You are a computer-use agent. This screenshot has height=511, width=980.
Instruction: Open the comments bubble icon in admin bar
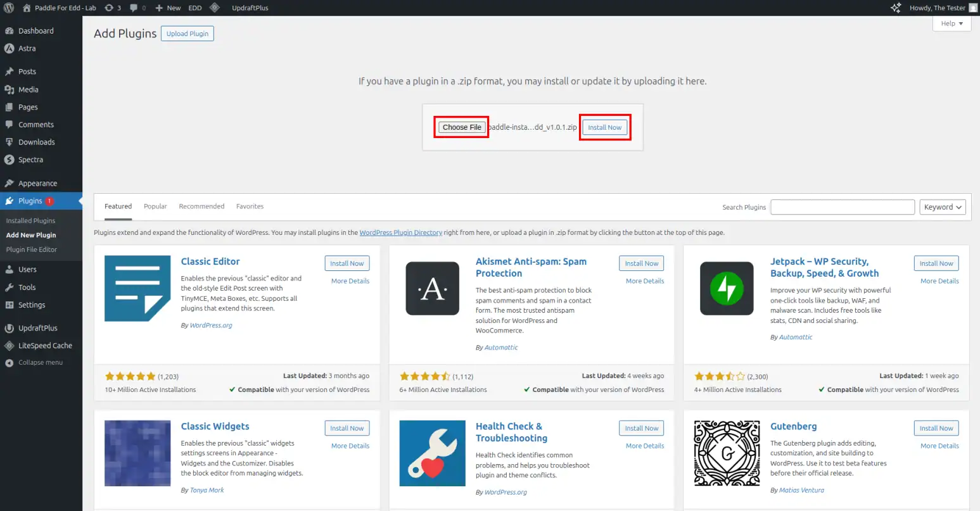(134, 8)
